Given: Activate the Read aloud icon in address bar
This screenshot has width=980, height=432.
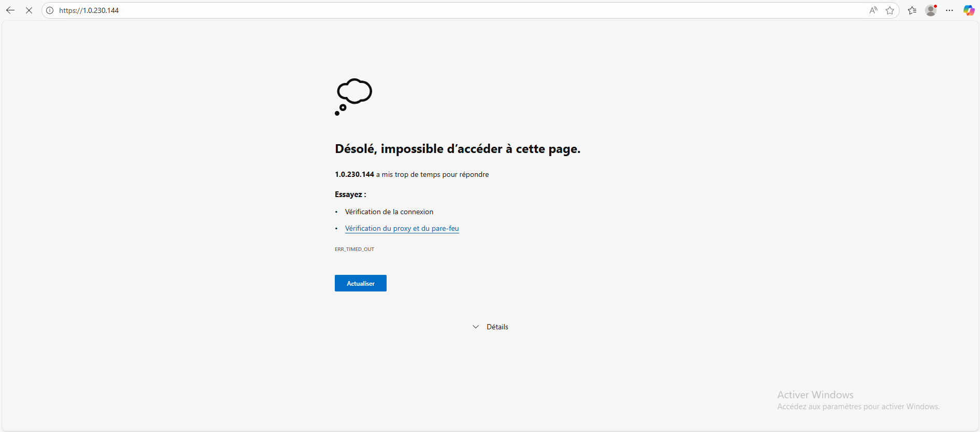Looking at the screenshot, I should pos(873,10).
